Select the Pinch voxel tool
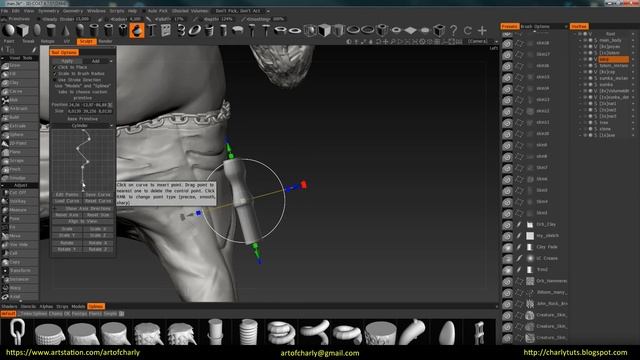The image size is (640, 360). tap(19, 169)
